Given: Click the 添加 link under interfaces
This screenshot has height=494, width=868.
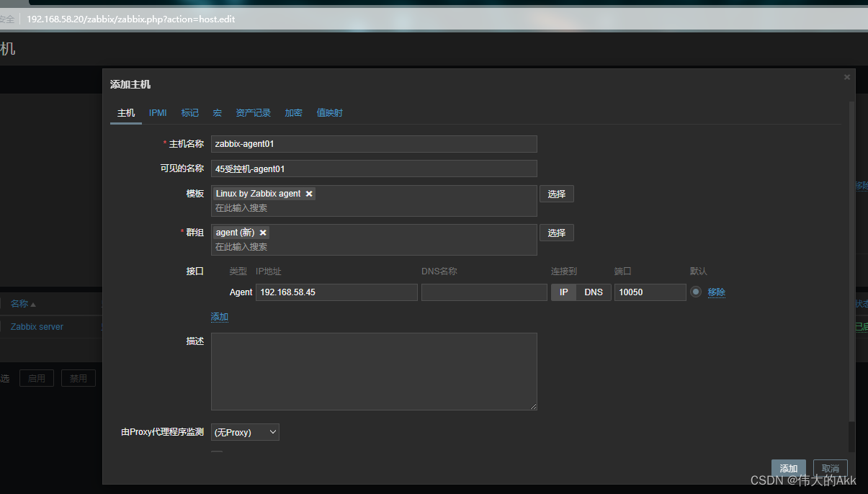Looking at the screenshot, I should coord(220,317).
